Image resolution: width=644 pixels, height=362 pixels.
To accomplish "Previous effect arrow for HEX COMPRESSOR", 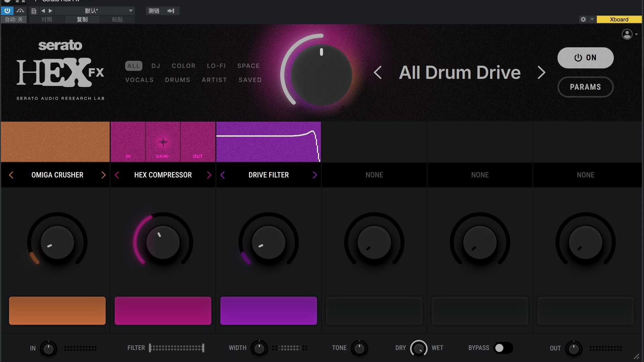I will (x=117, y=175).
